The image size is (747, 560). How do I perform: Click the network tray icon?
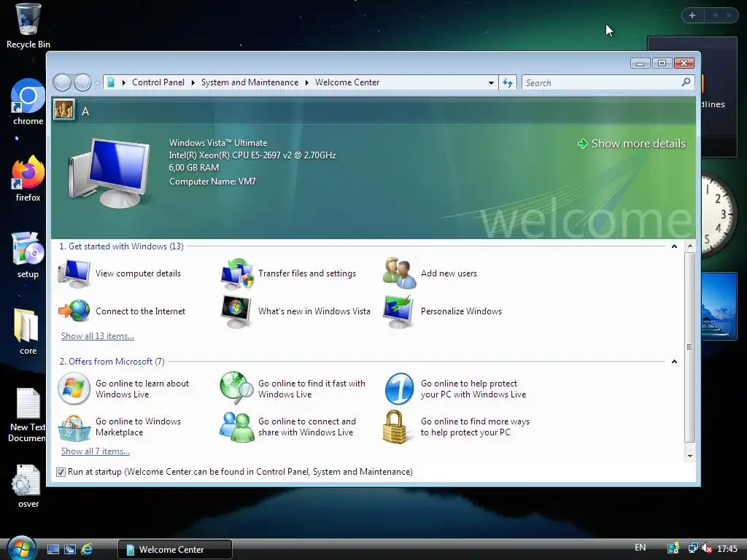693,548
